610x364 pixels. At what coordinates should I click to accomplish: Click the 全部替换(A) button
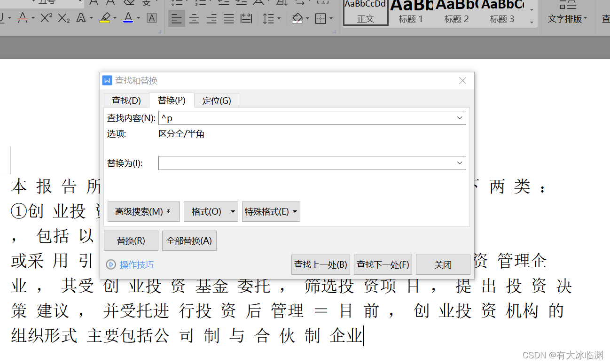click(x=189, y=241)
